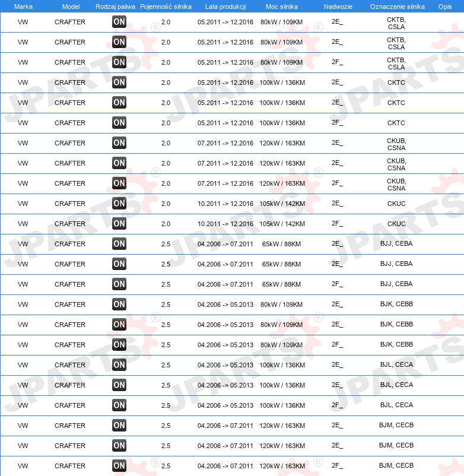Click 120kW / 163KM in the BJM, CECB 2F_ row
Image resolution: width=464 pixels, height=476 pixels.
[282, 466]
